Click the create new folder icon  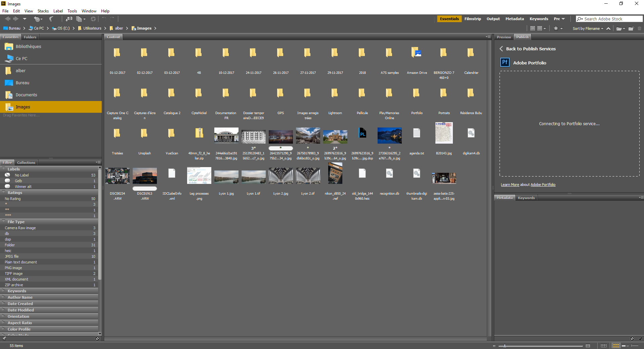pos(631,29)
